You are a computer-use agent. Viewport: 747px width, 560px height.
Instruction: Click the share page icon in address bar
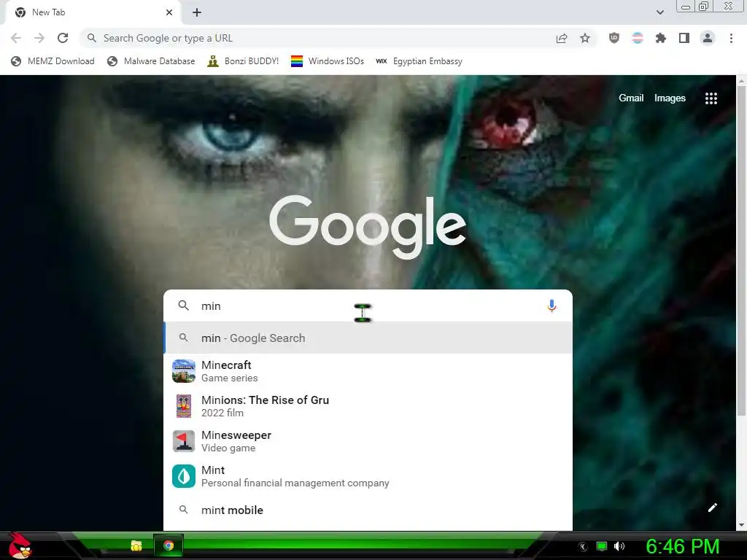[562, 38]
